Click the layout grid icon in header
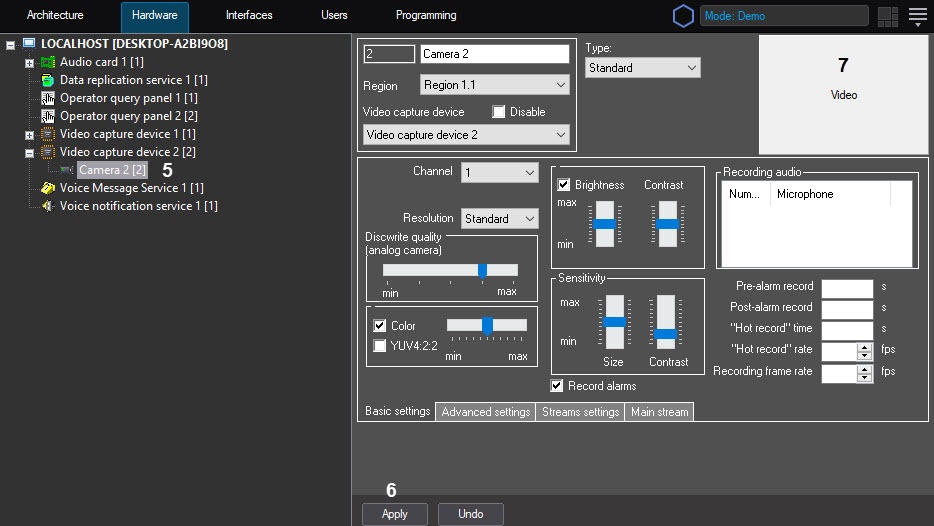This screenshot has height=526, width=934. pos(887,17)
